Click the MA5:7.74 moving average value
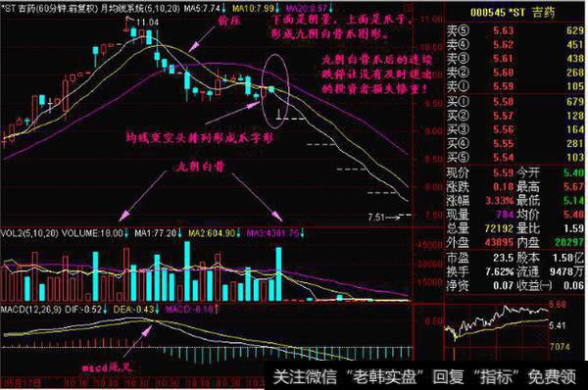 [x=202, y=9]
